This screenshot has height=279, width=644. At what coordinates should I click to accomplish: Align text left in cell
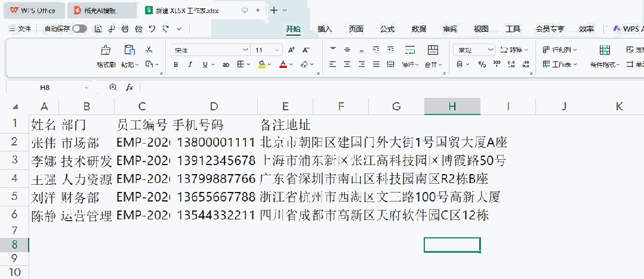[x=333, y=64]
